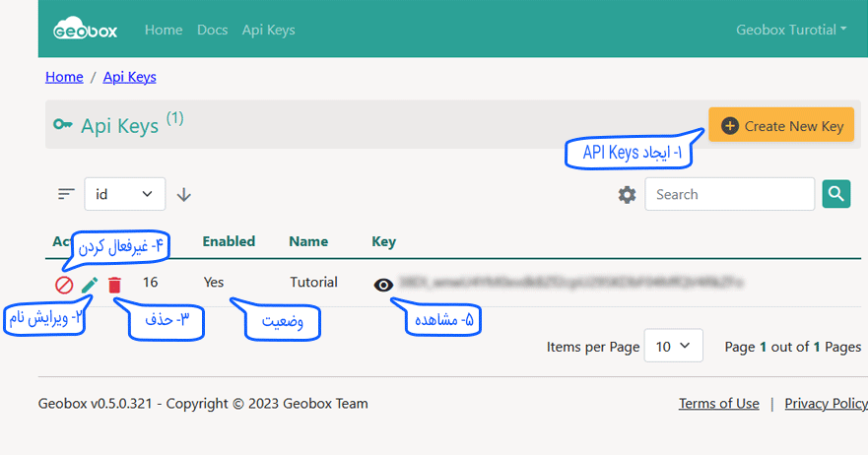Screen dimensions: 868x455
Task: Go to Docs in navbar
Action: [212, 30]
